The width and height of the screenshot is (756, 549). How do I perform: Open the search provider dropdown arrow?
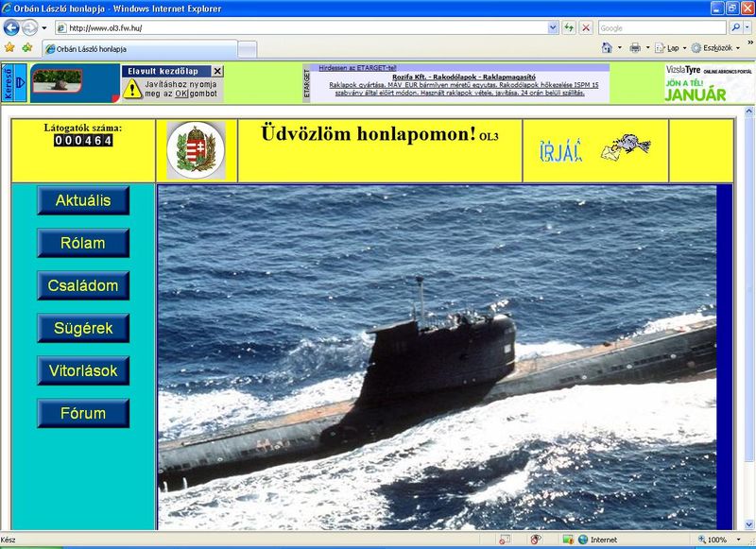[x=747, y=28]
